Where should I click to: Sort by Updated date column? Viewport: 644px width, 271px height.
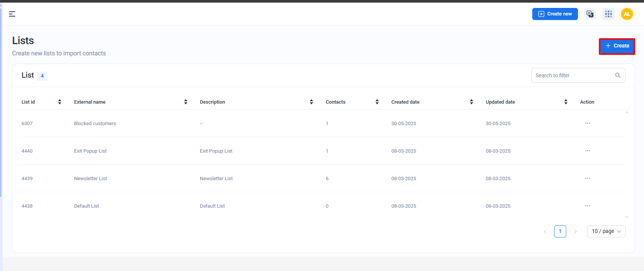click(x=565, y=102)
